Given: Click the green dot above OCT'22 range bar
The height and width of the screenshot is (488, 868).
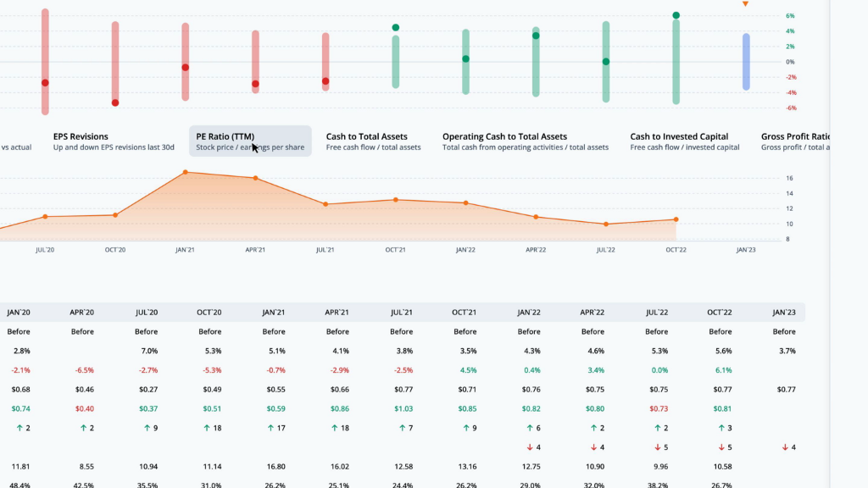Looking at the screenshot, I should click(x=676, y=15).
